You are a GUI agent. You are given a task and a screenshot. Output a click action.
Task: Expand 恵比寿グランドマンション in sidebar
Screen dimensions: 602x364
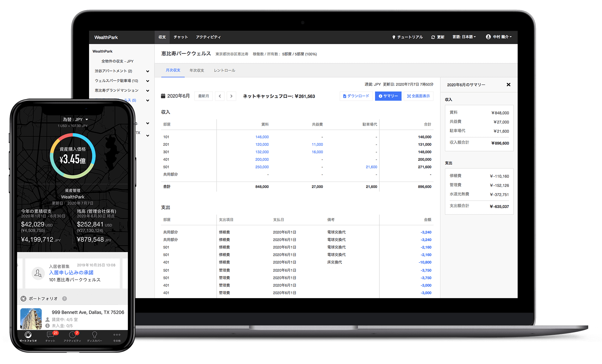(x=148, y=91)
